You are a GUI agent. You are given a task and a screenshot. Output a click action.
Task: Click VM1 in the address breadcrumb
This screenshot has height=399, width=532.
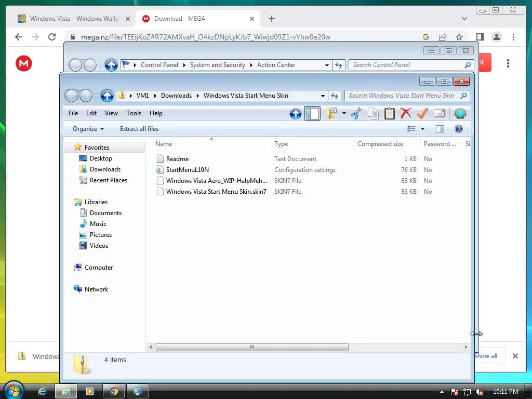[x=142, y=96]
